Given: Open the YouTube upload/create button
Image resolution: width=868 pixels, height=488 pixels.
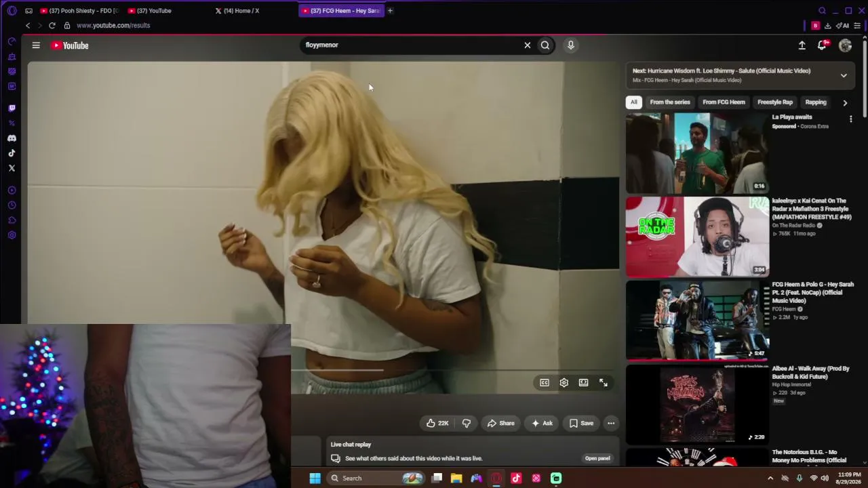Looking at the screenshot, I should pos(802,45).
